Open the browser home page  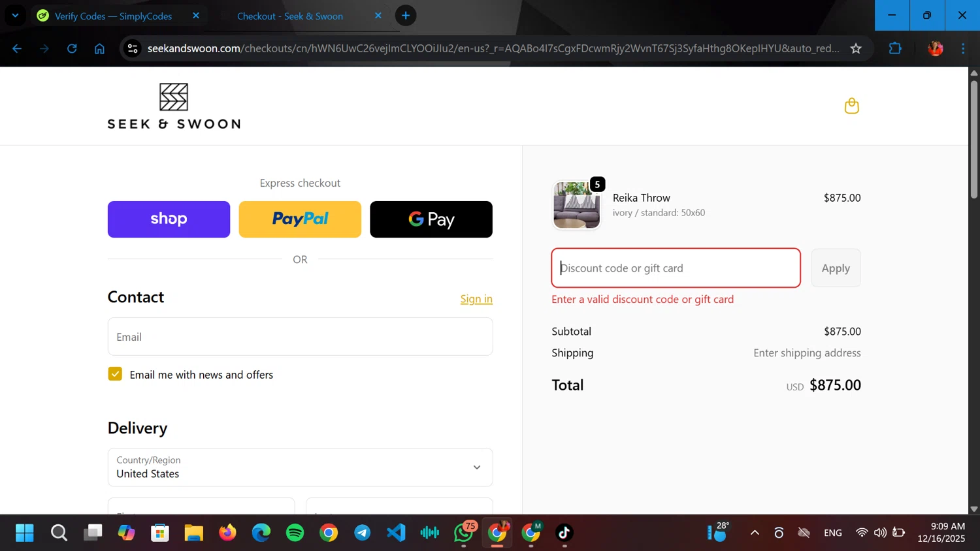coord(99,48)
